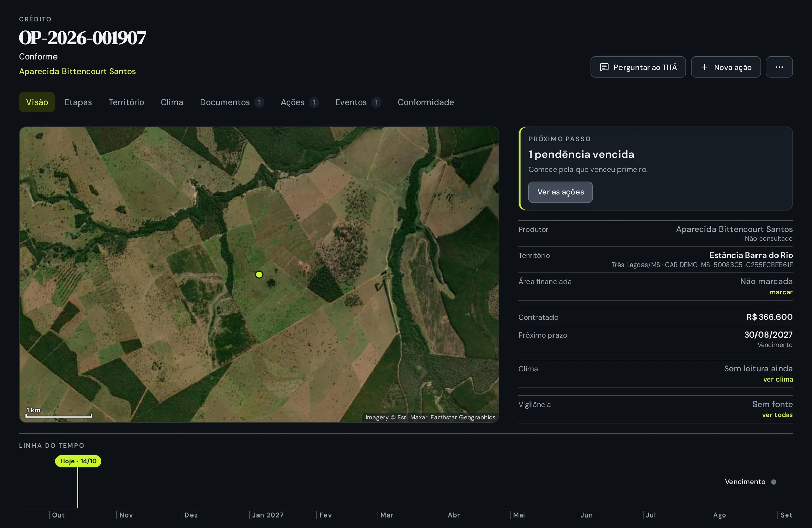Open the Documentos tab
The width and height of the screenshot is (812, 528).
[x=231, y=102]
